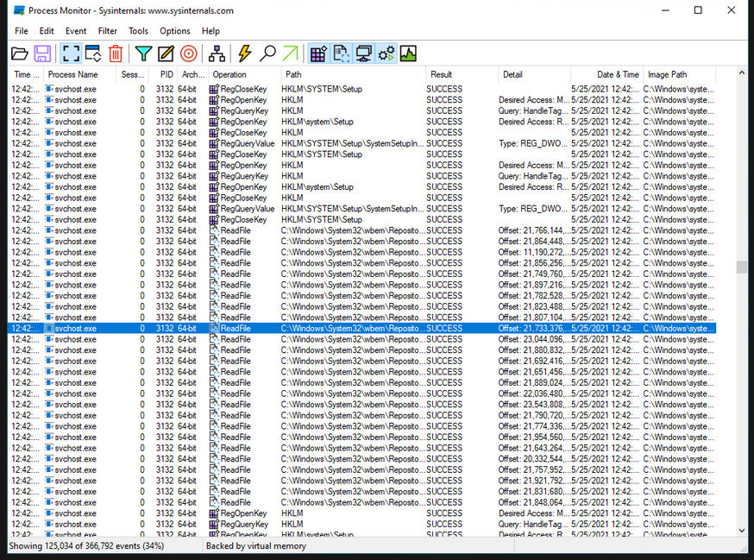The height and width of the screenshot is (560, 754).
Task: Open a saved log file via toolbar
Action: click(x=20, y=53)
